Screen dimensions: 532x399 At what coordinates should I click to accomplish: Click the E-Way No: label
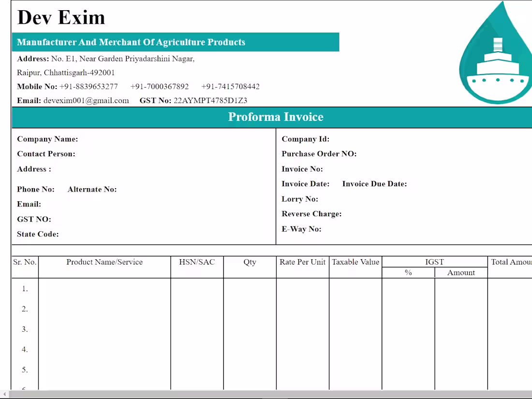pyautogui.click(x=301, y=229)
